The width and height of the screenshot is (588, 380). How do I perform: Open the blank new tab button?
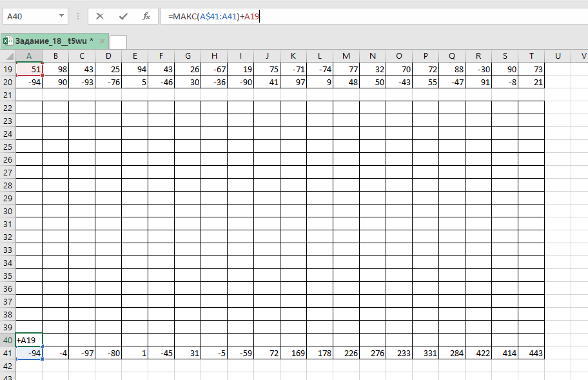point(118,42)
